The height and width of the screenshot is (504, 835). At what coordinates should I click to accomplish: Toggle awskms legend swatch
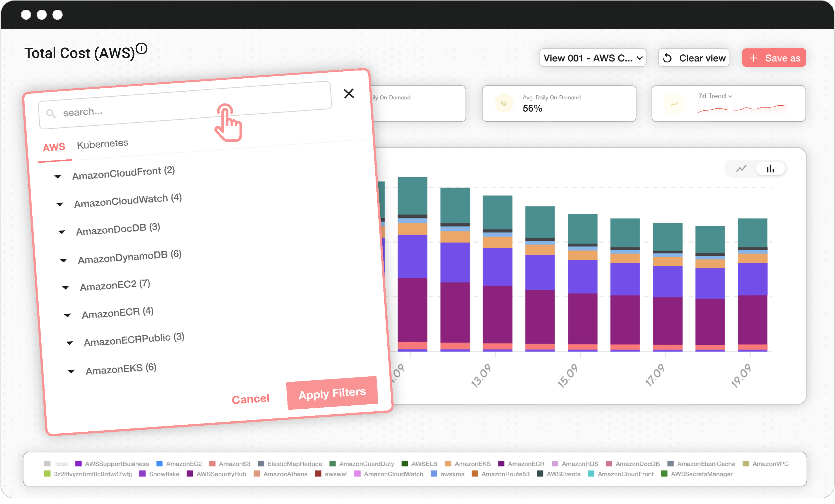pos(434,474)
